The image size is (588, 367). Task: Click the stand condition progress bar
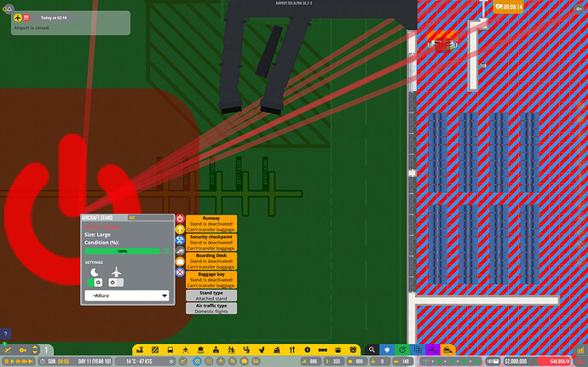122,251
